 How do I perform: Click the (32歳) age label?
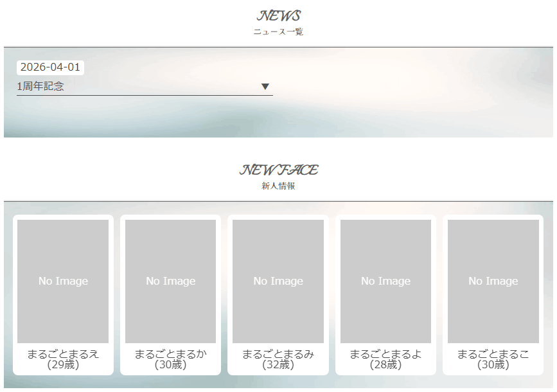tap(278, 365)
